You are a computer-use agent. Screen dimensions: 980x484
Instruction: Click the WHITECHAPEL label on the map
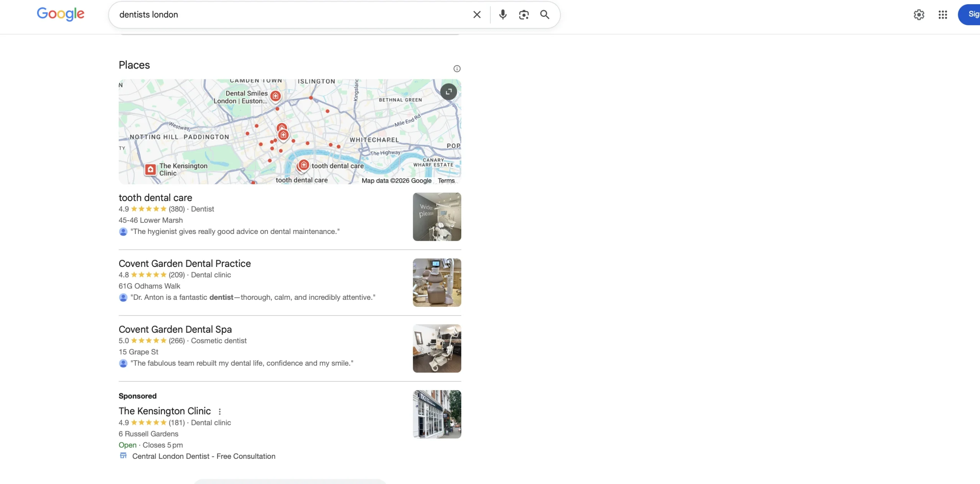374,140
